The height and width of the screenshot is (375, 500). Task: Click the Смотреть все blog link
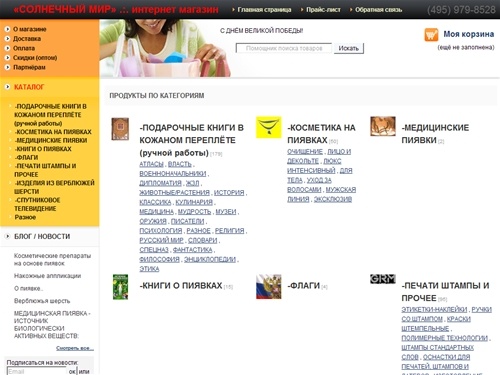click(x=75, y=348)
